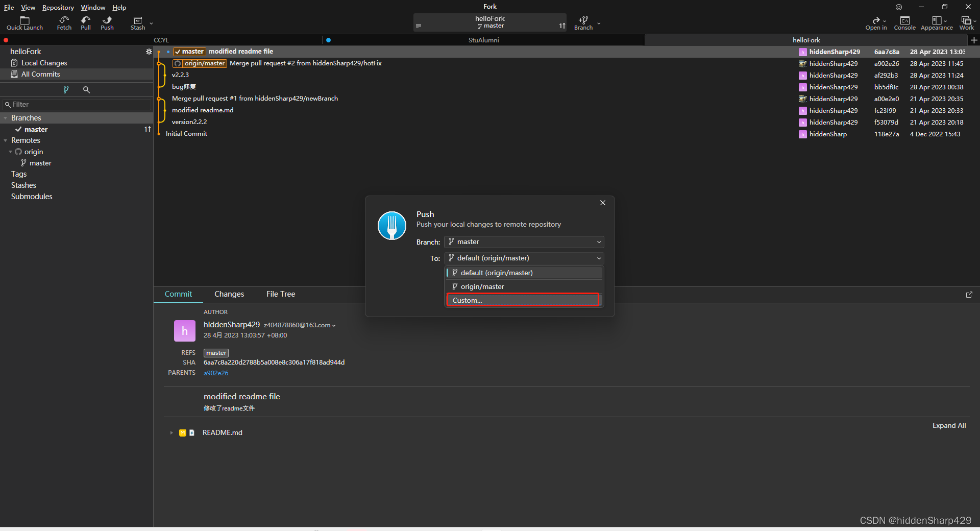
Task: Click the branch filter icon in sidebar
Action: click(66, 90)
